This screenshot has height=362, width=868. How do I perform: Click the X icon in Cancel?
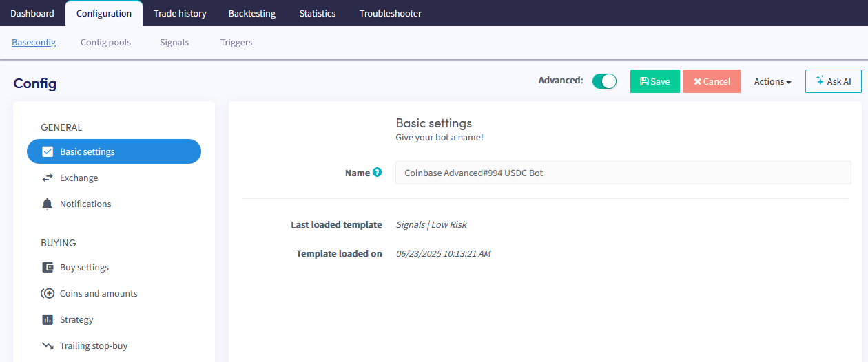tap(697, 81)
